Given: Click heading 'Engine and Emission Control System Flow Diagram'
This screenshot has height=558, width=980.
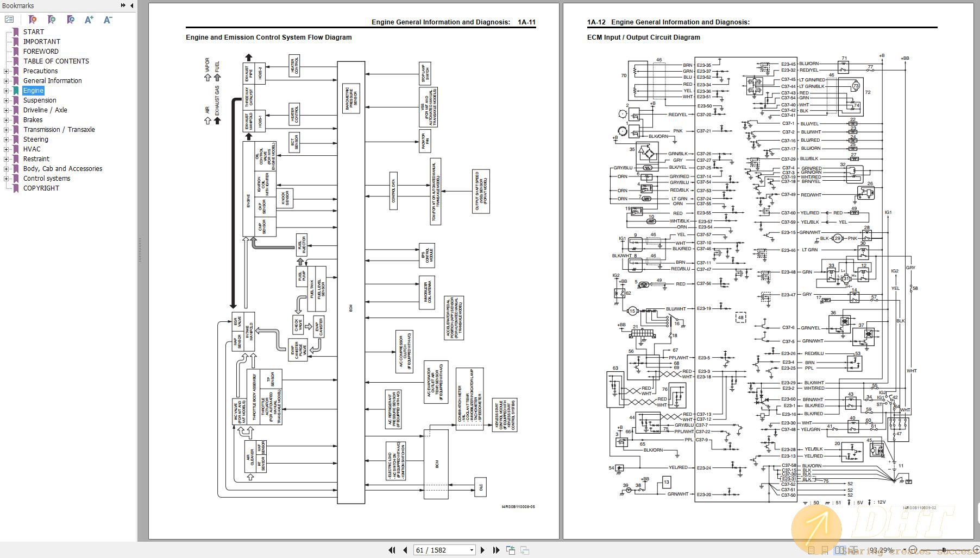Looking at the screenshot, I should 268,37.
